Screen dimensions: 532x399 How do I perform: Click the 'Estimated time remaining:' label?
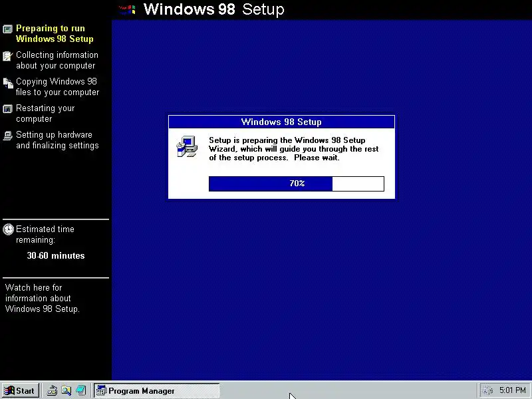[45, 235]
